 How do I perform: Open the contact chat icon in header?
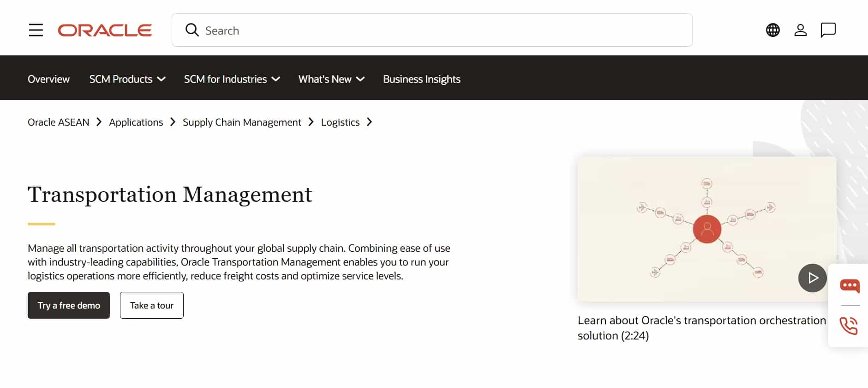(x=828, y=30)
